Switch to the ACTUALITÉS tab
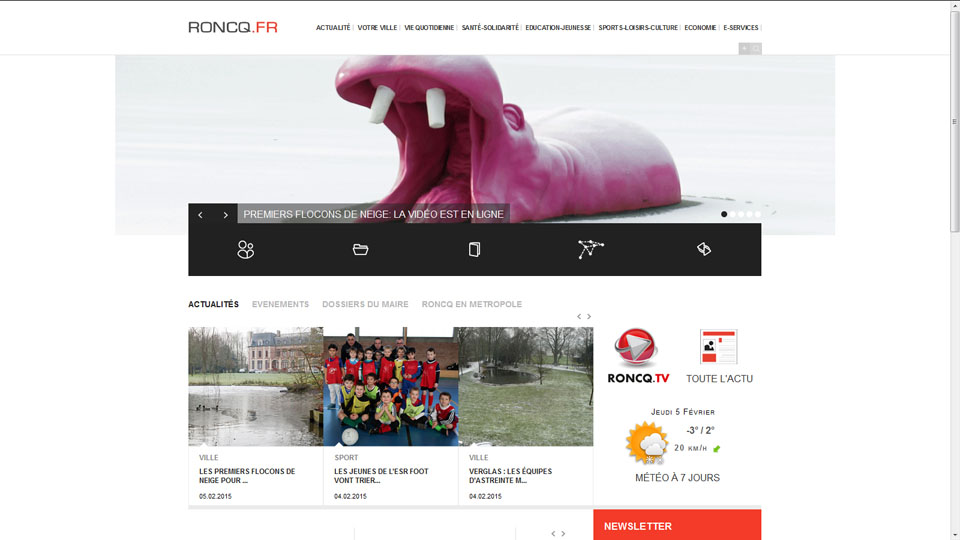 214,304
